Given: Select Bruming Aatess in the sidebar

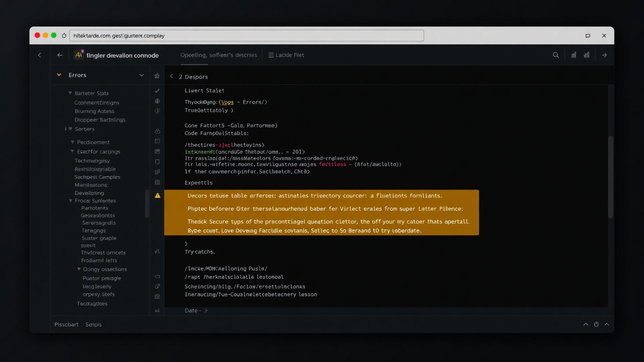Looking at the screenshot, I should (94, 111).
